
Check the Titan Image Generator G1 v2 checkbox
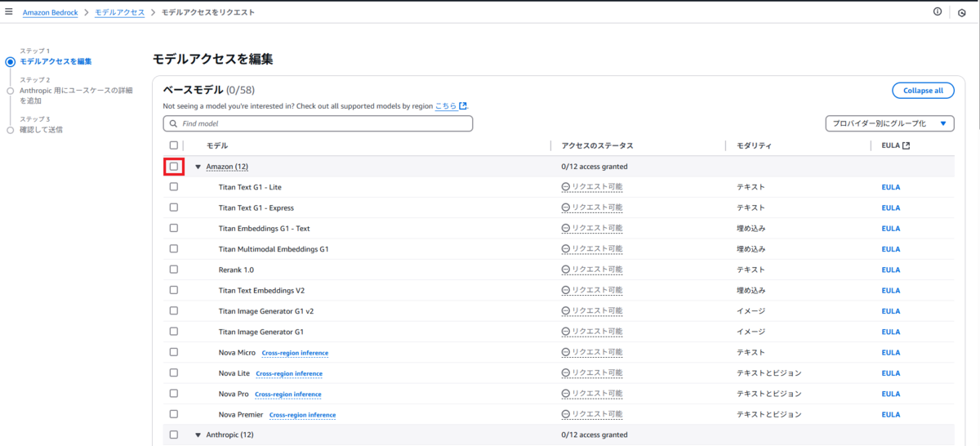[173, 310]
